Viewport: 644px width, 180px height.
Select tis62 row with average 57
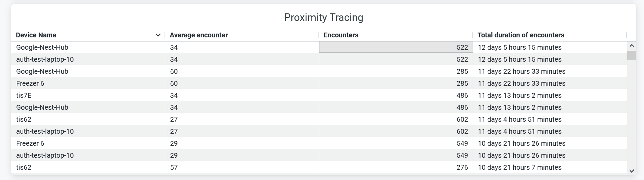(24, 167)
